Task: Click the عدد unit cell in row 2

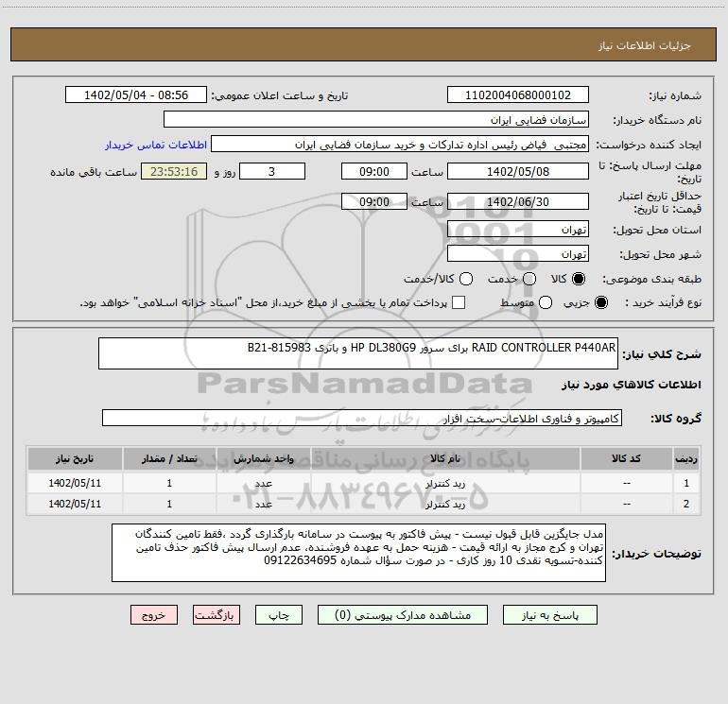Action: click(x=263, y=504)
